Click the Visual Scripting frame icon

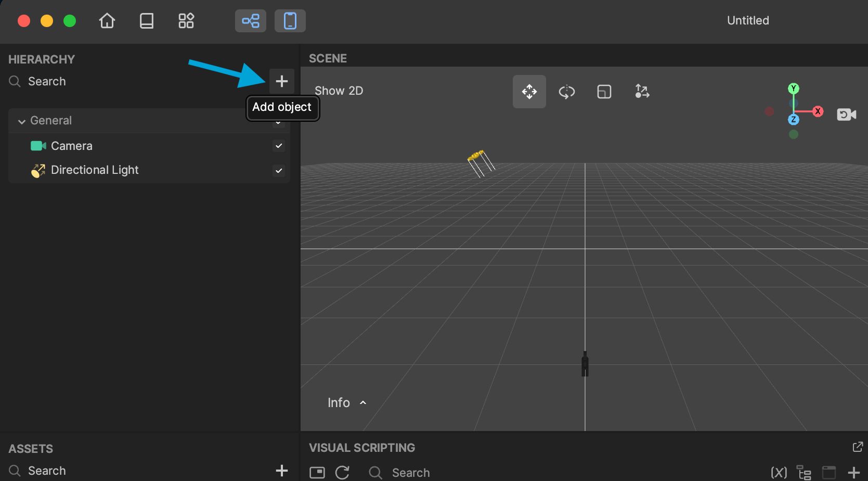317,472
